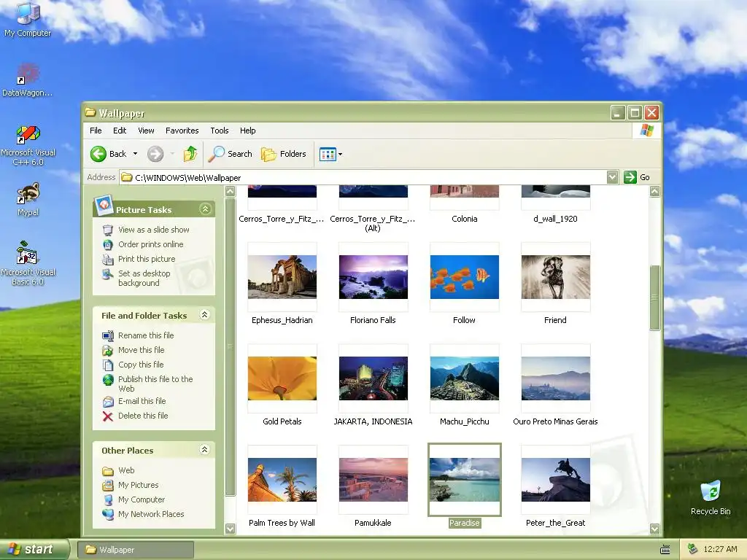
Task: Click Copy this file
Action: pyautogui.click(x=141, y=365)
